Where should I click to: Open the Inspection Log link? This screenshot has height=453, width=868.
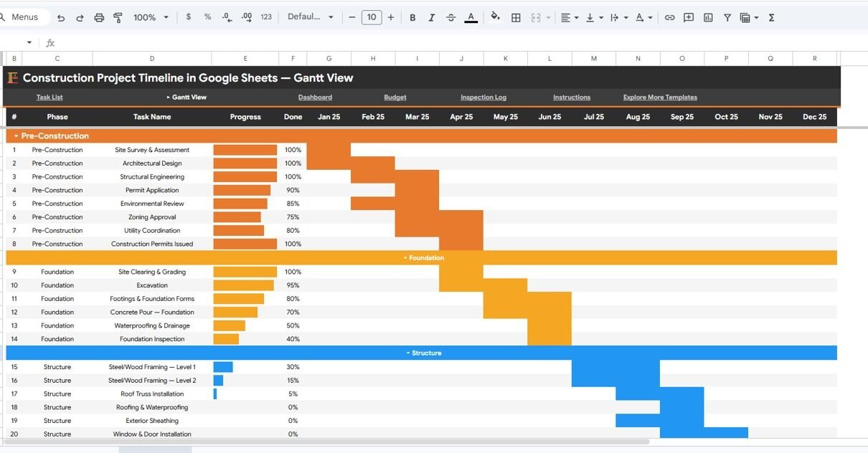tap(483, 97)
